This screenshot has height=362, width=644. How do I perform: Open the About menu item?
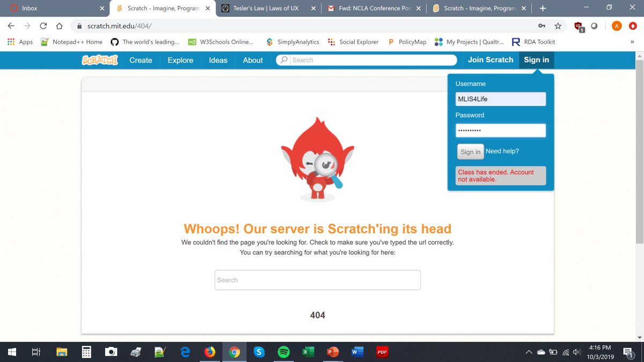pos(253,60)
